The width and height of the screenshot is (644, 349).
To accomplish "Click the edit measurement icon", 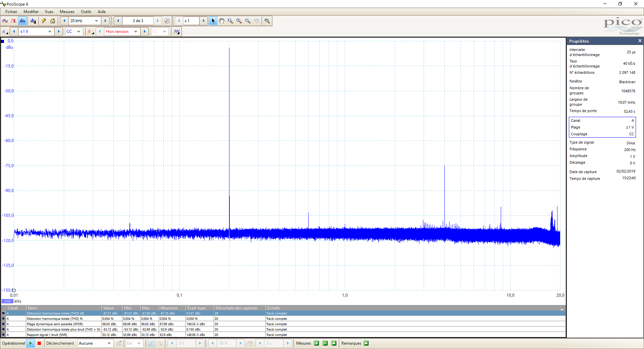I will pyautogui.click(x=334, y=343).
